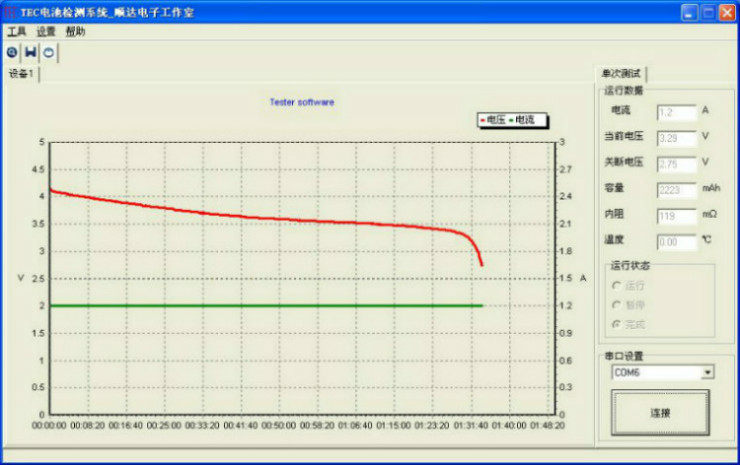Click the floppy disk save toolbar icon
This screenshot has width=740, height=465.
pyautogui.click(x=31, y=52)
